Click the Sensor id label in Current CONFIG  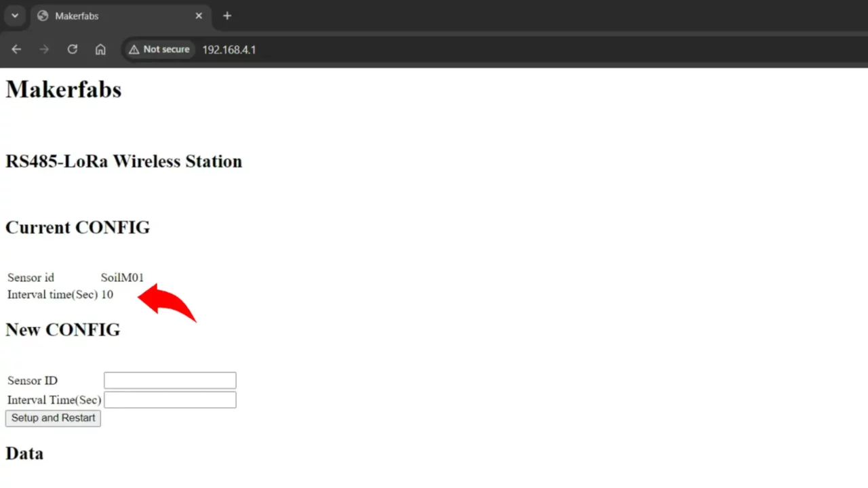(31, 277)
